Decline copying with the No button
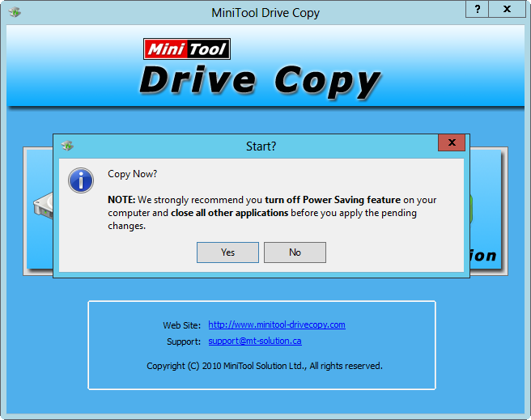Viewport: 531px width, 420px height. (295, 252)
